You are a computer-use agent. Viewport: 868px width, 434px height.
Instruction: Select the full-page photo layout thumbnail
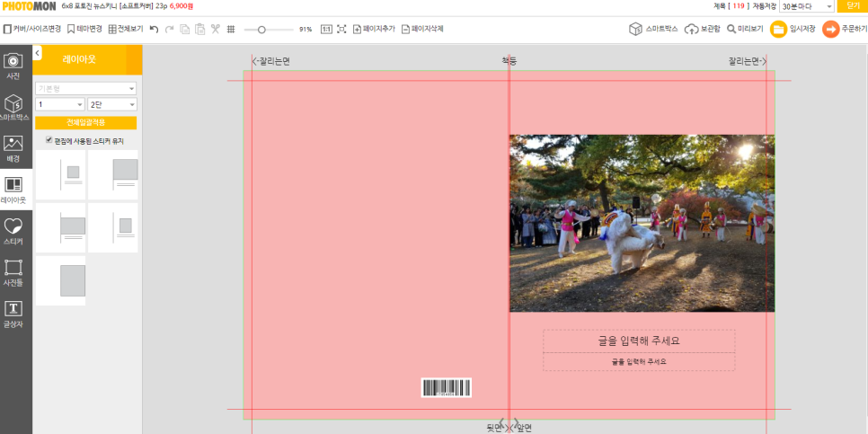coord(61,280)
